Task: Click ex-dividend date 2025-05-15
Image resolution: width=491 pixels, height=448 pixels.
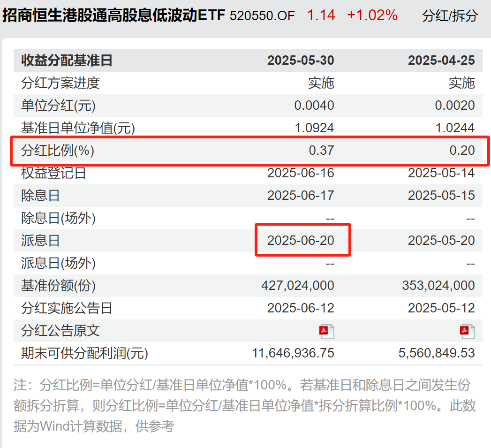Action: coord(441,196)
